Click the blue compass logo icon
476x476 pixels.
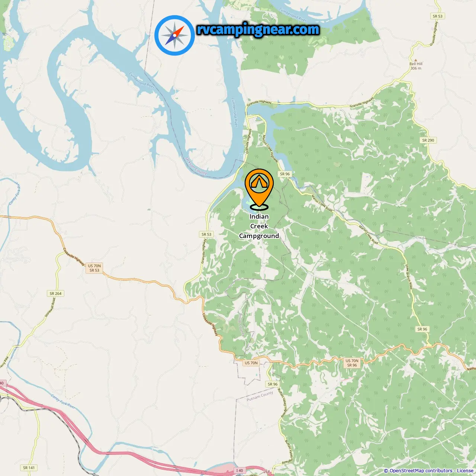tap(174, 35)
